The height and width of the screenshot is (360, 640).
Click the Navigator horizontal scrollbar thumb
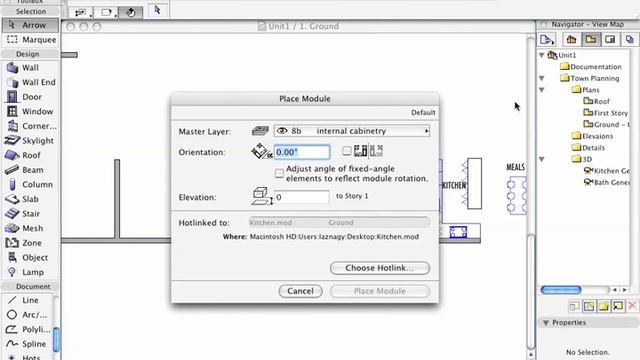coord(561,290)
